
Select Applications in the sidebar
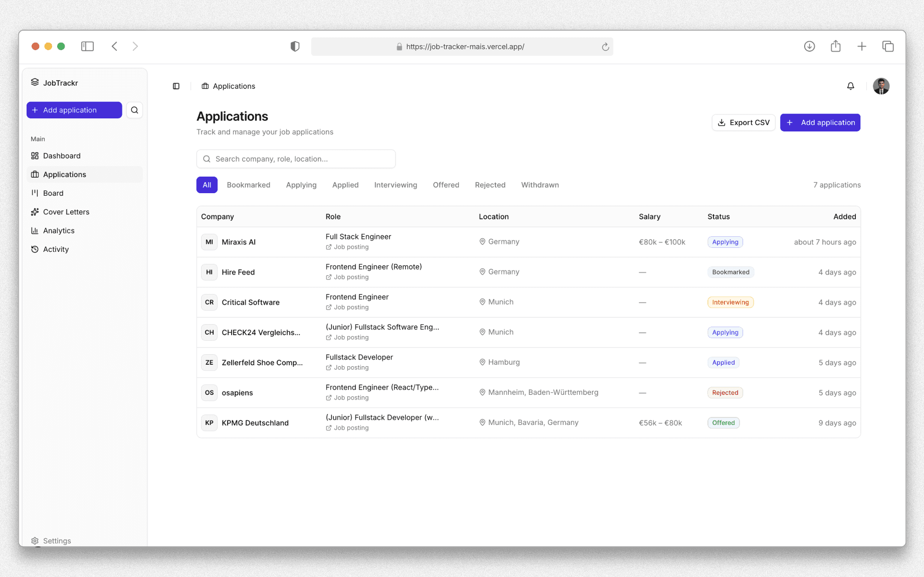(x=84, y=174)
